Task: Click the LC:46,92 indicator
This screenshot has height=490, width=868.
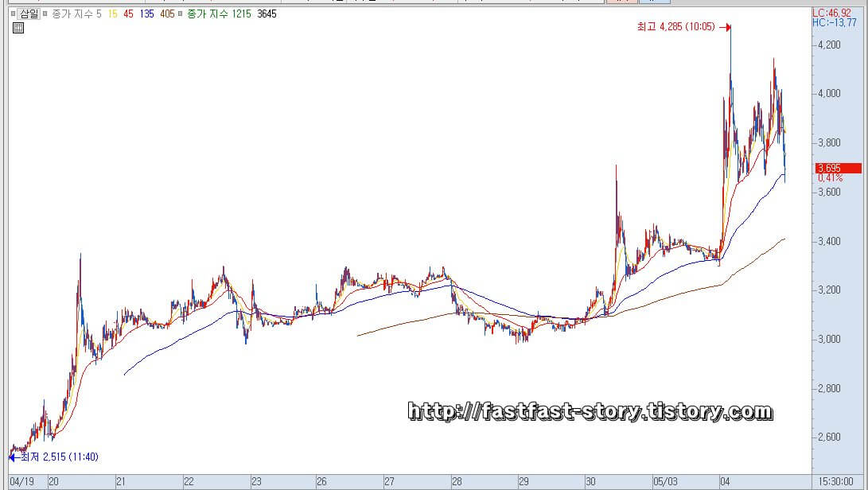Action: click(831, 14)
